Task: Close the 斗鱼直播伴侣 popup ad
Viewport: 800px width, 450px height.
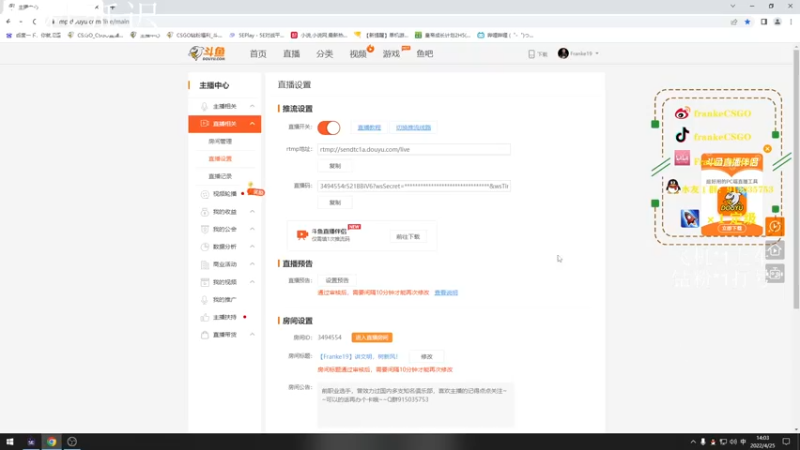Action: pyautogui.click(x=767, y=149)
